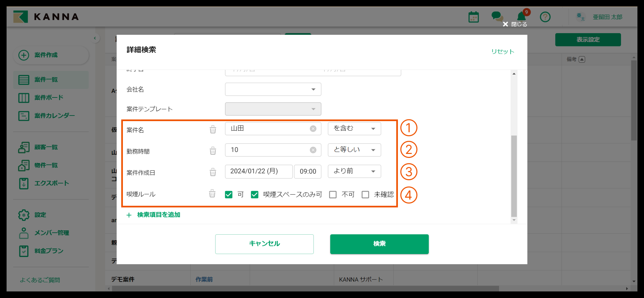This screenshot has width=644, height=298.
Task: Go to 案件ボード in sidebar
Action: pos(49,98)
